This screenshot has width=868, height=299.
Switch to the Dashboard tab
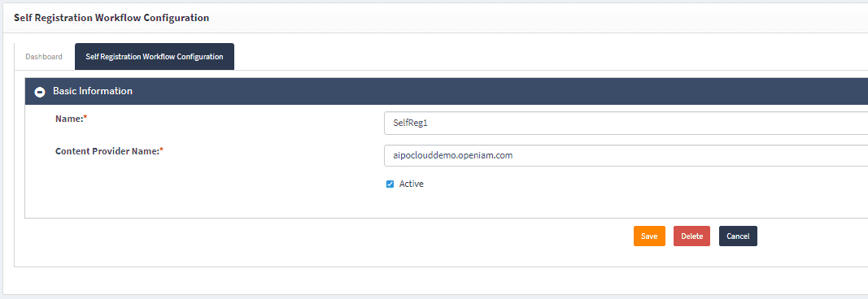(44, 57)
